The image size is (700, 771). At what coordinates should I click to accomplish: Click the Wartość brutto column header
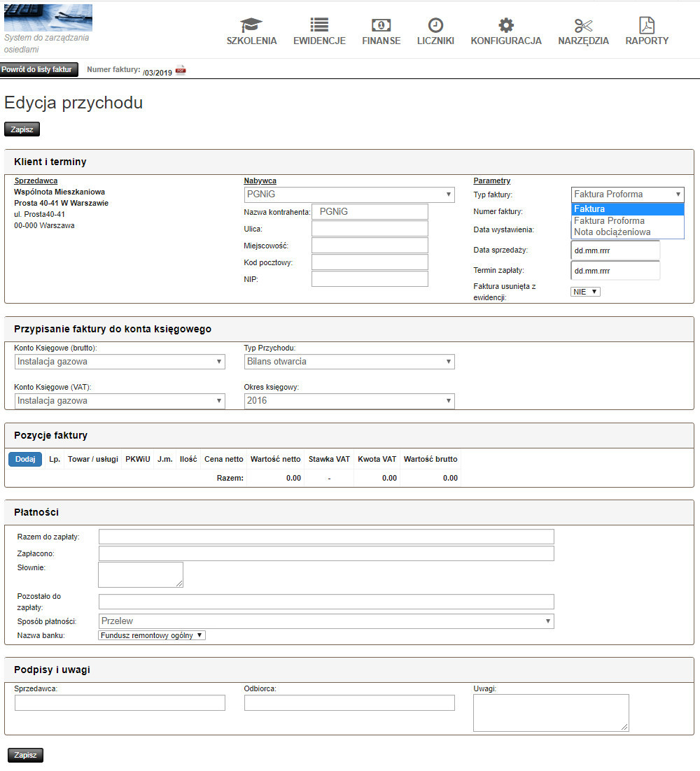pos(430,459)
